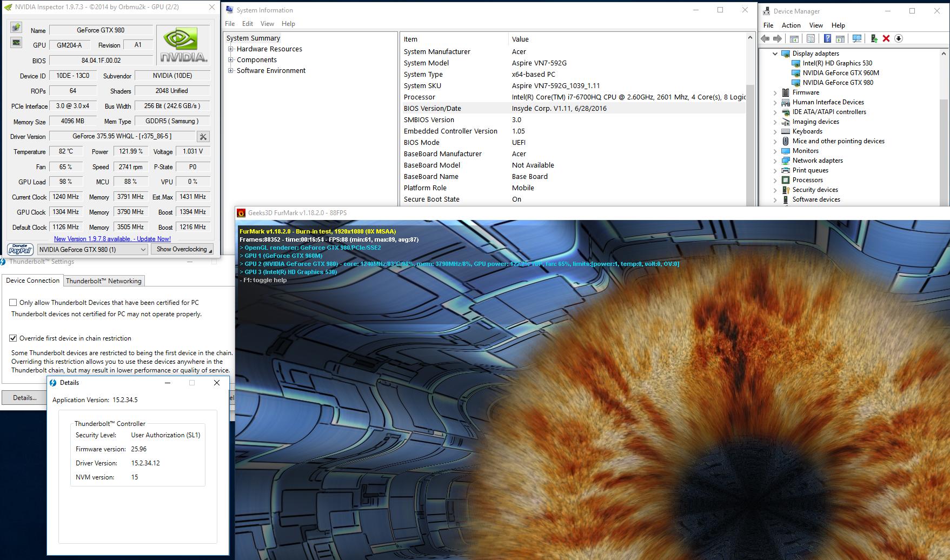This screenshot has width=950, height=560.
Task: Open View menu in System Information
Action: click(x=267, y=24)
